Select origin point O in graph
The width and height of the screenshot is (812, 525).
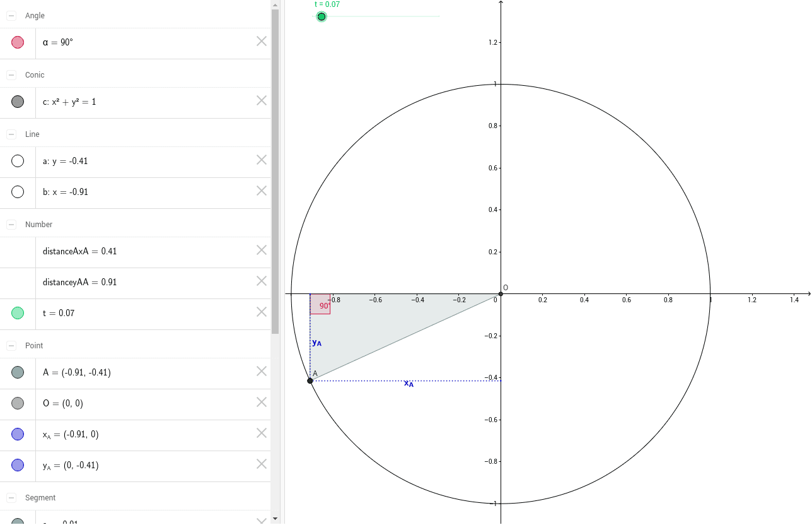pos(501,293)
